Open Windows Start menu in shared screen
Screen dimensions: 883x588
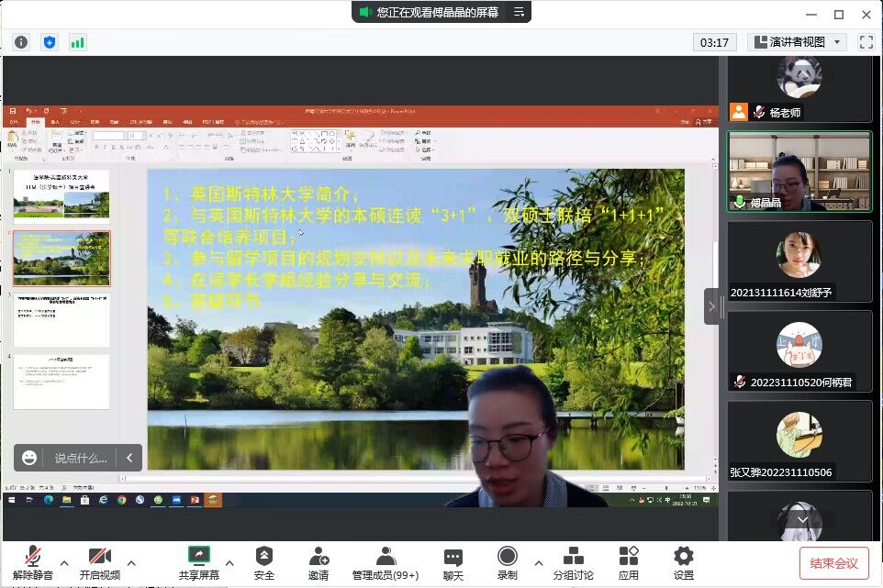pos(12,500)
